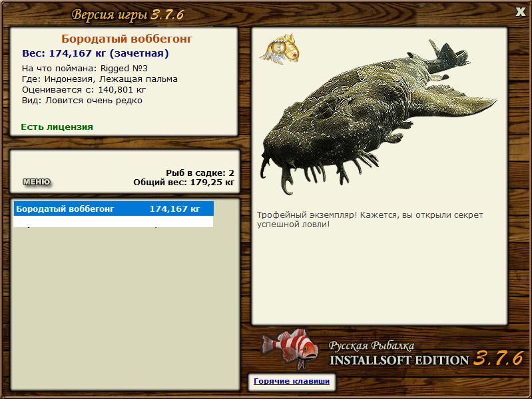
Task: Select the blank second row in catch list
Action: pyautogui.click(x=114, y=222)
